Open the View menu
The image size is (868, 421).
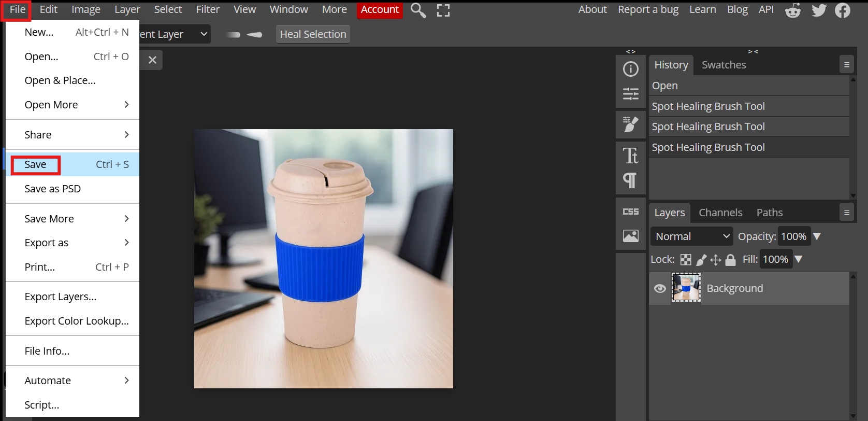[244, 9]
